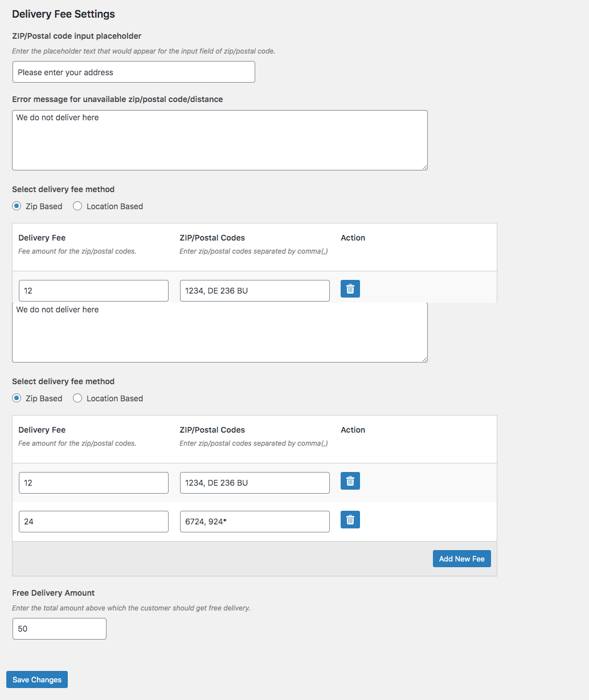Viewport: 589px width, 700px height.
Task: Delete the fee row with amount 24
Action: click(350, 520)
